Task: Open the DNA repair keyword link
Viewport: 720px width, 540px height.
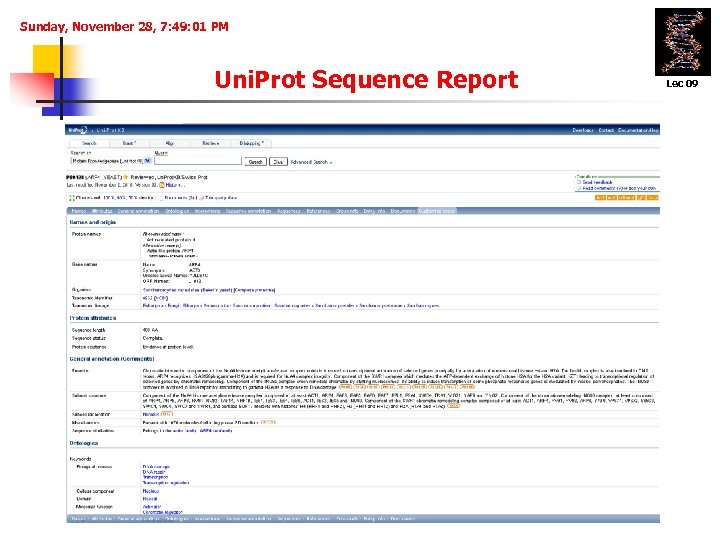Action: point(153,472)
